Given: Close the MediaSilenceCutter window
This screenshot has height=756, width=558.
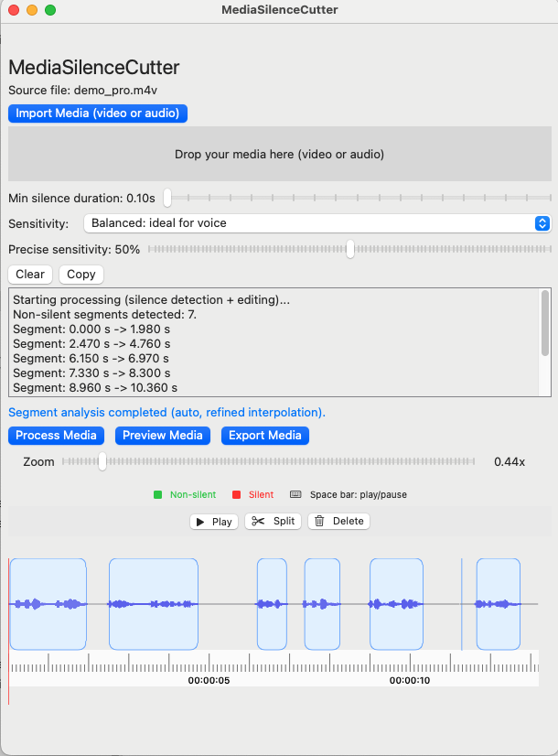Looking at the screenshot, I should [x=14, y=10].
